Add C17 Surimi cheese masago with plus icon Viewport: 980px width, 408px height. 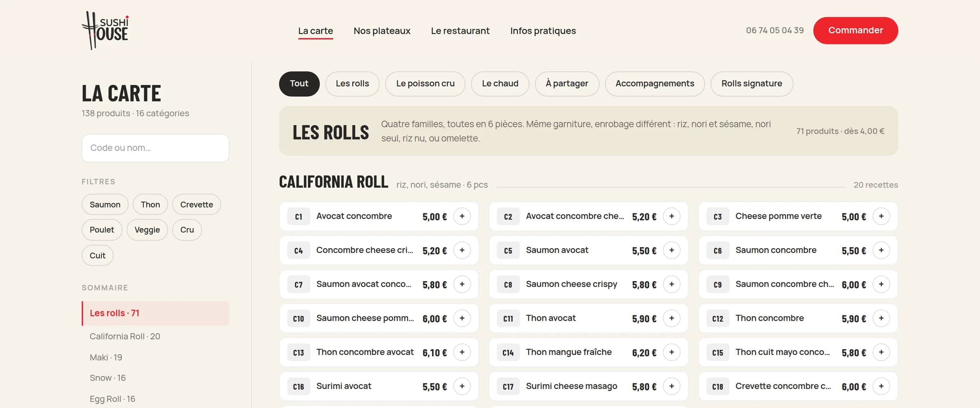[x=672, y=386]
